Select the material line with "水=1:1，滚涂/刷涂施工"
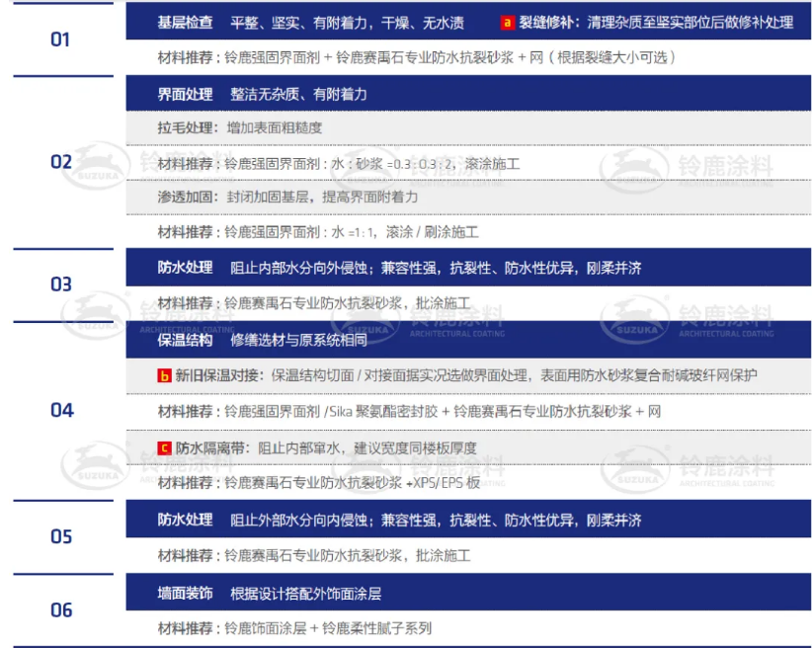 (x=318, y=232)
